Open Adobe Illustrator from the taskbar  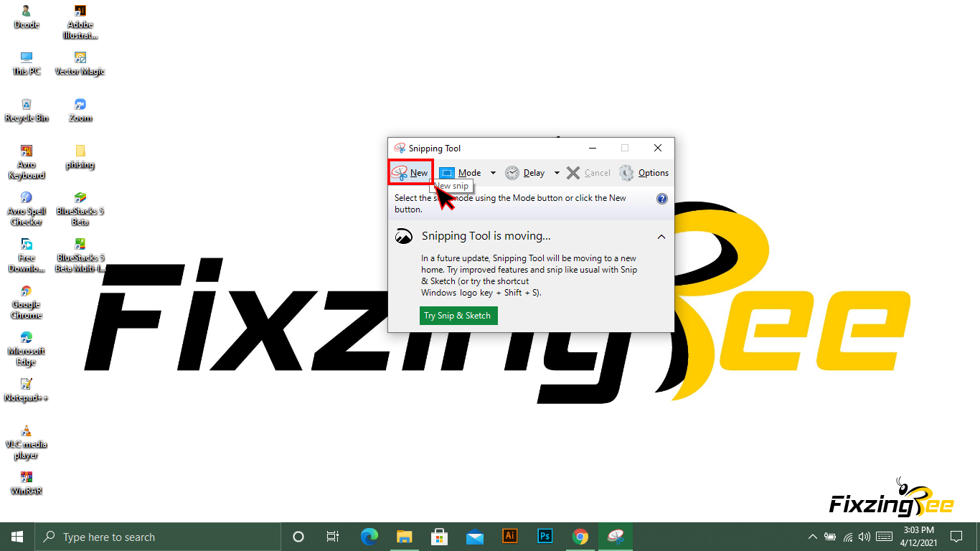pos(510,536)
